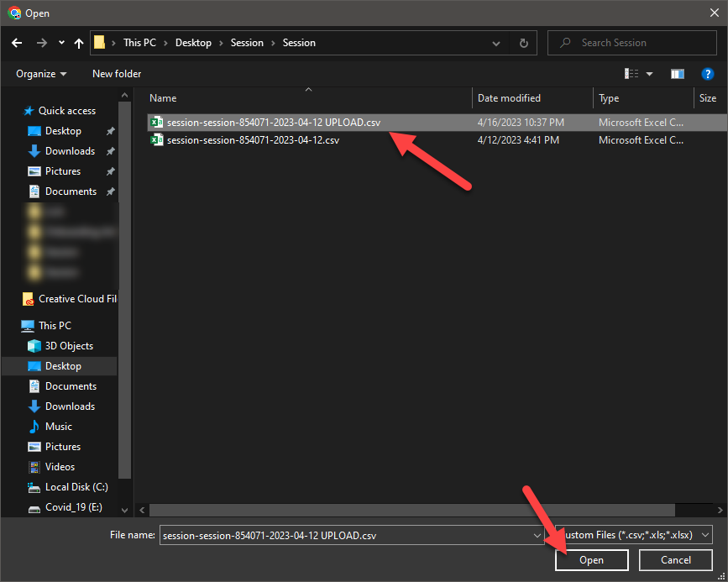Select 'Desktop' in the address path

coord(193,43)
